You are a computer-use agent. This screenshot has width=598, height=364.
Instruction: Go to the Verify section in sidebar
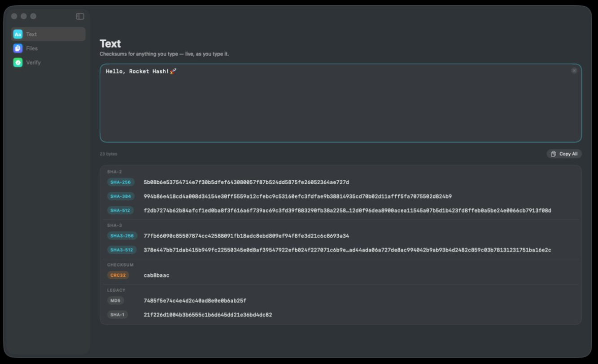[x=48, y=63]
